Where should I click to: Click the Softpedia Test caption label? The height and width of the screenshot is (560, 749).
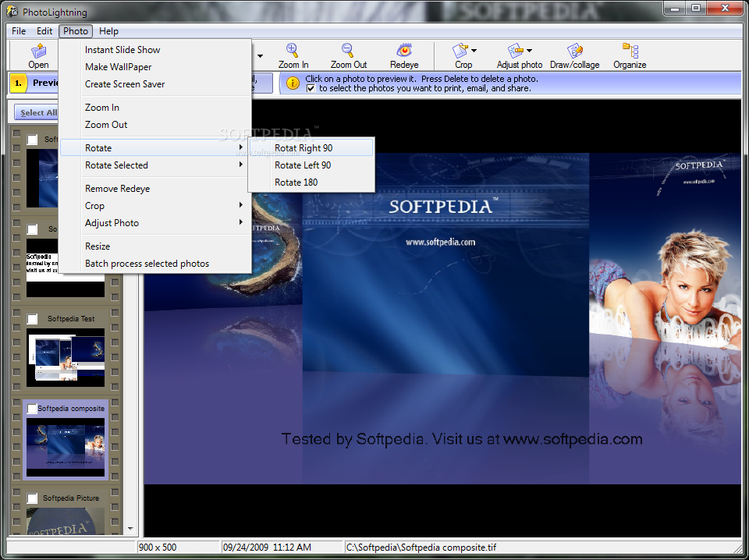[x=71, y=319]
